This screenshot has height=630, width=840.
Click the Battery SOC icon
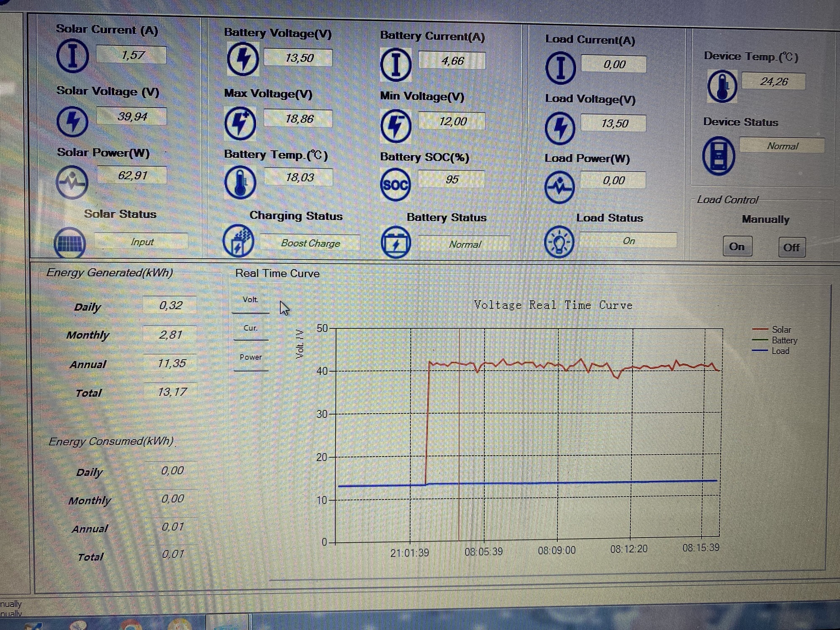click(x=395, y=184)
